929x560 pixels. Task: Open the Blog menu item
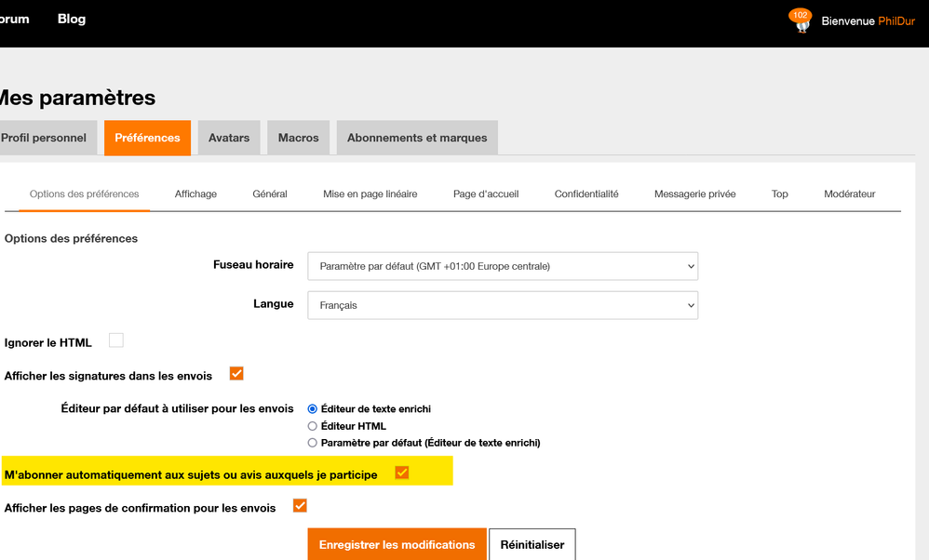click(x=72, y=19)
